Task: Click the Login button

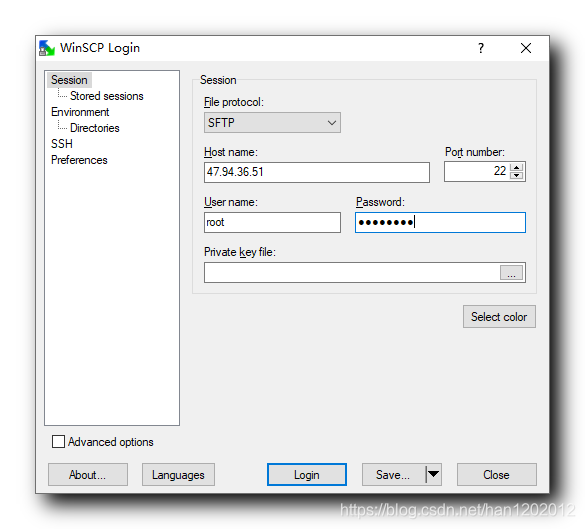Action: point(307,475)
